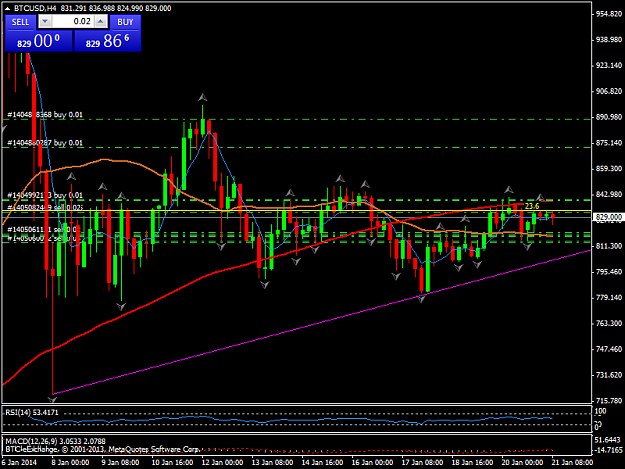Click the 731.620 price scale value
Viewport: 625px width, 469px height.
[609, 375]
